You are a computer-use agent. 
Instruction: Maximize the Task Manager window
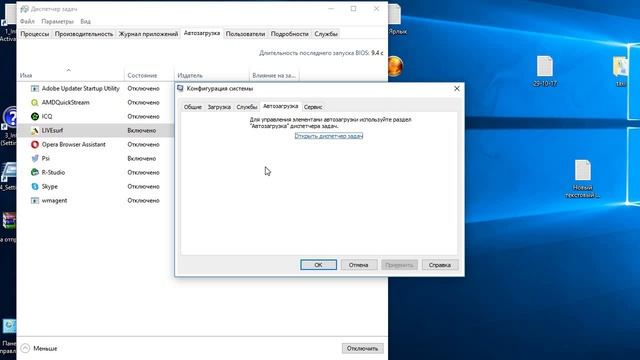coord(353,9)
